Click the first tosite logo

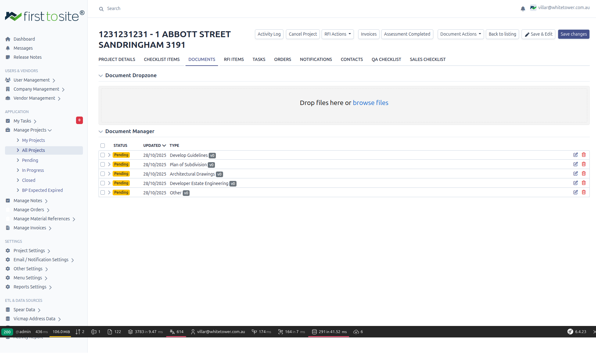point(44,16)
